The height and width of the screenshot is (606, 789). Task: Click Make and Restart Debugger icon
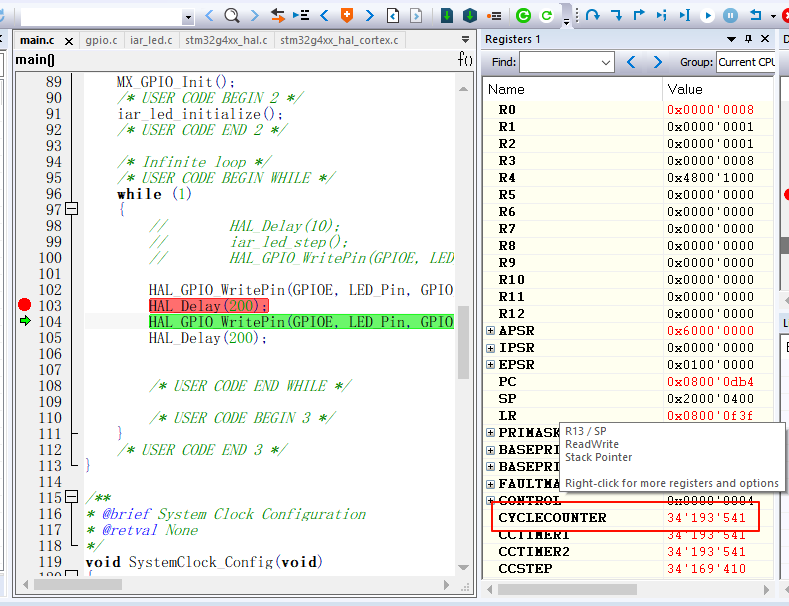pyautogui.click(x=523, y=16)
